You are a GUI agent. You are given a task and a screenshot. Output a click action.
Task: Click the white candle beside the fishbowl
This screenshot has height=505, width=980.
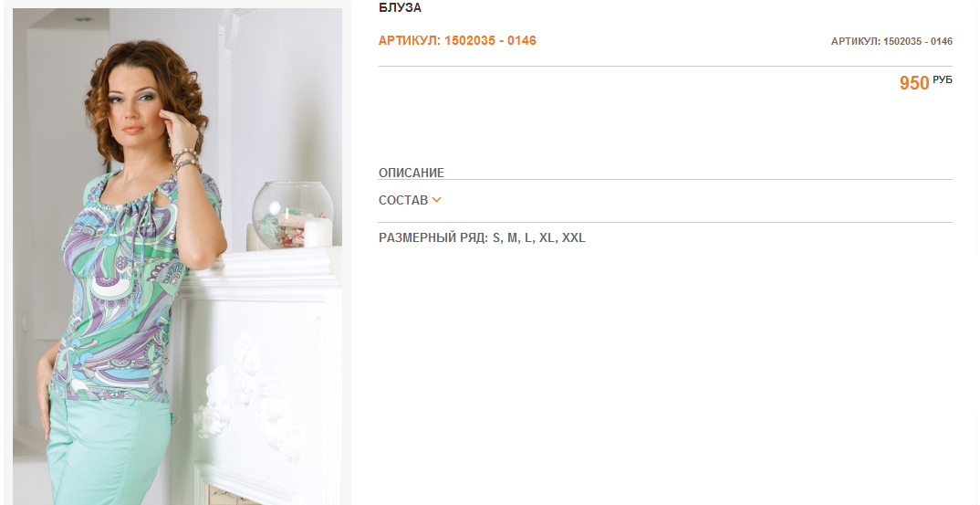tap(318, 233)
